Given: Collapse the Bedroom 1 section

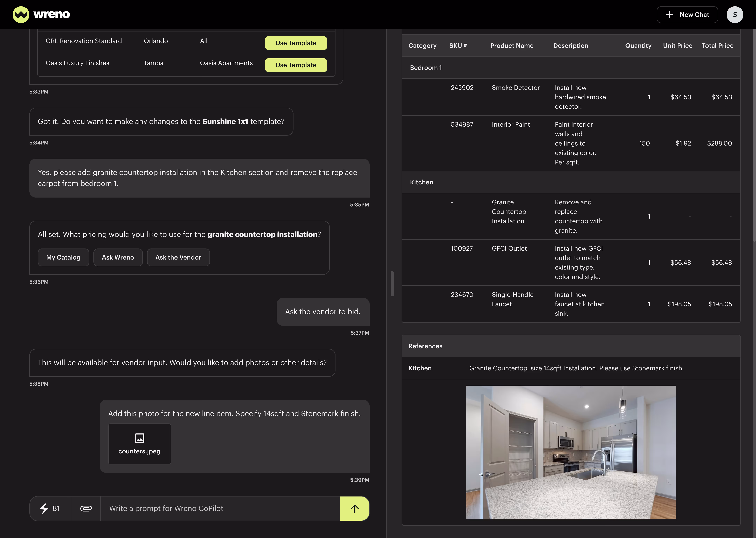Looking at the screenshot, I should tap(426, 68).
